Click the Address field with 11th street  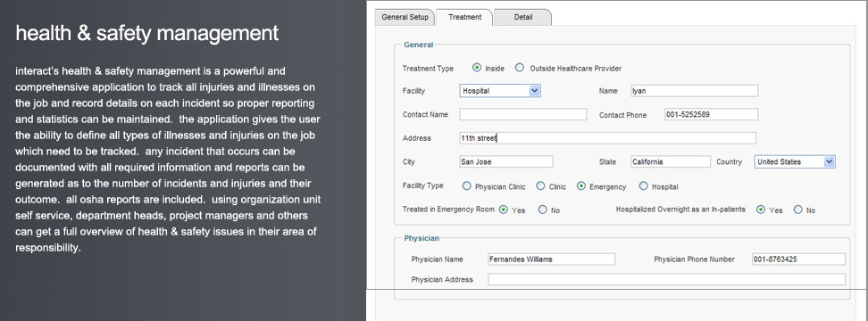[608, 138]
